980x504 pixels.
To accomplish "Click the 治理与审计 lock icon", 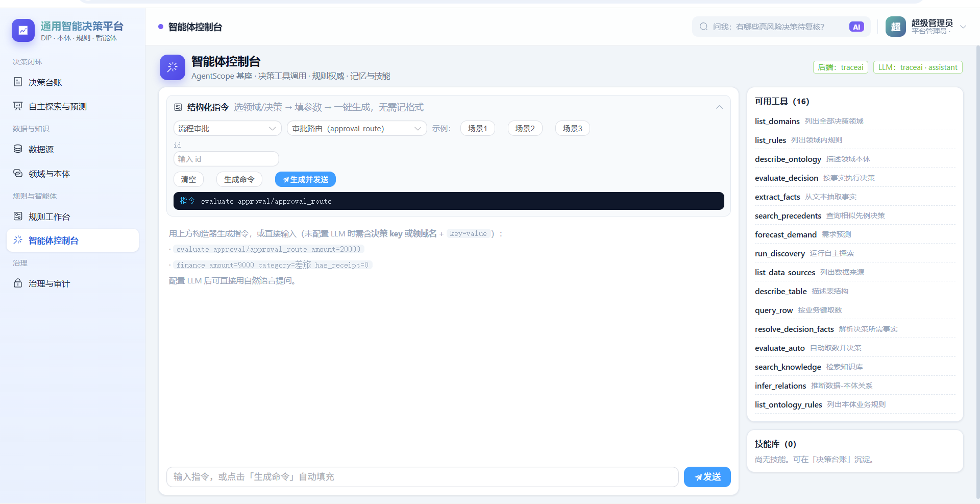I will point(18,283).
